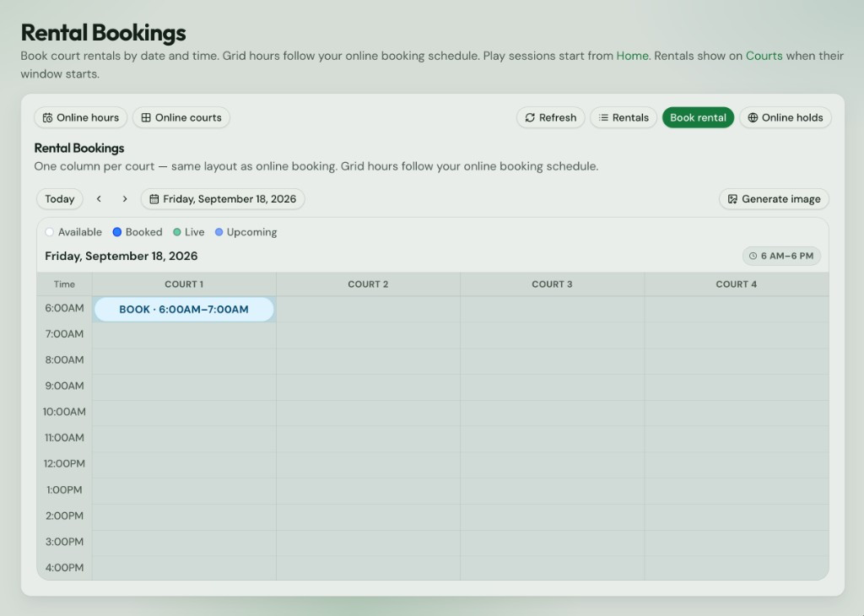864x616 pixels.
Task: Click the 8:00AM time label
Action: 64,359
